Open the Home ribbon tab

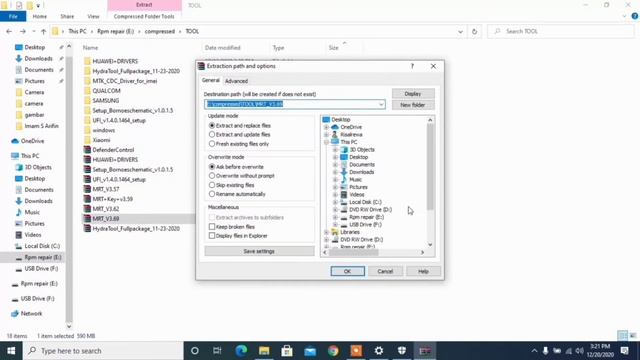click(x=40, y=16)
